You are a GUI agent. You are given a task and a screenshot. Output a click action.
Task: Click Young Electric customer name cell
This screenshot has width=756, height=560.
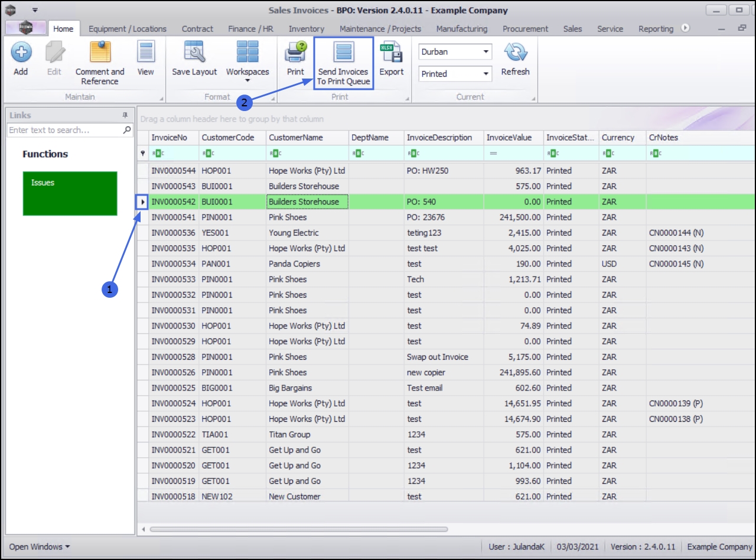click(x=307, y=233)
